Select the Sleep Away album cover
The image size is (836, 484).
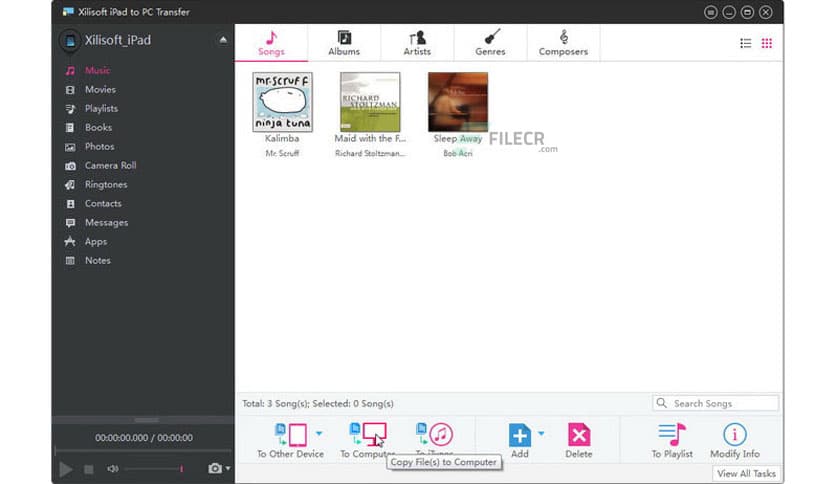tap(458, 102)
